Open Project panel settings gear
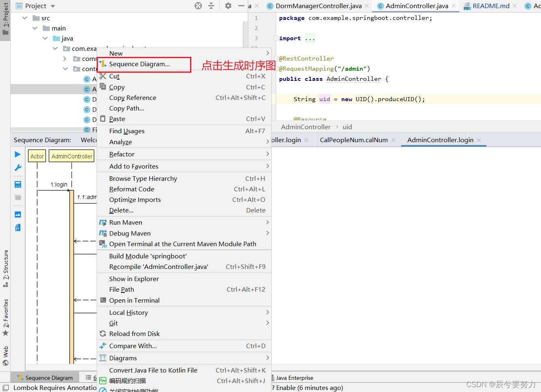 click(x=228, y=6)
